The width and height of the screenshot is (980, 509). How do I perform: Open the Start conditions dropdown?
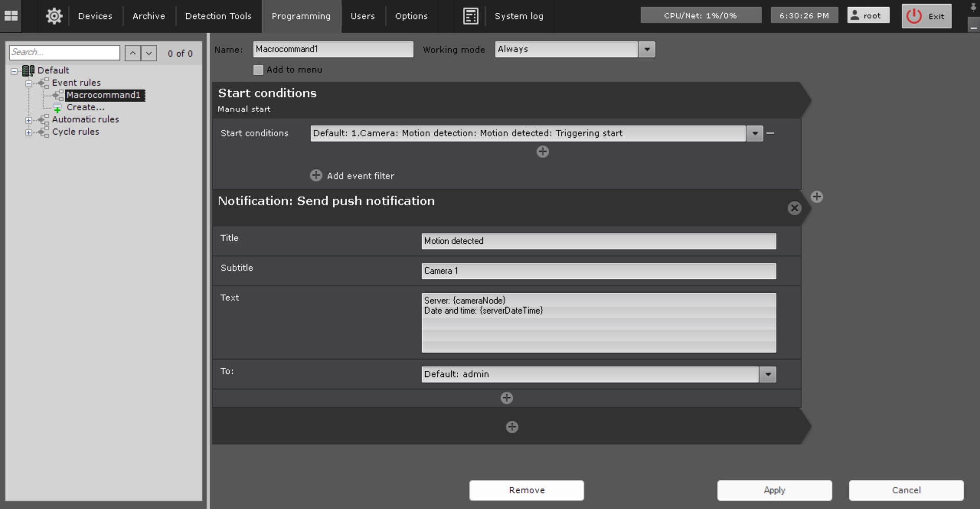pos(754,134)
